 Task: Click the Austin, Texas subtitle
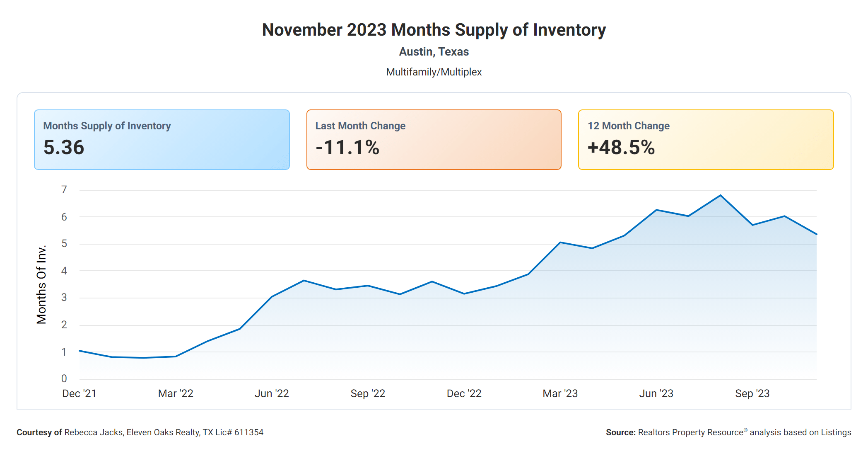click(434, 52)
